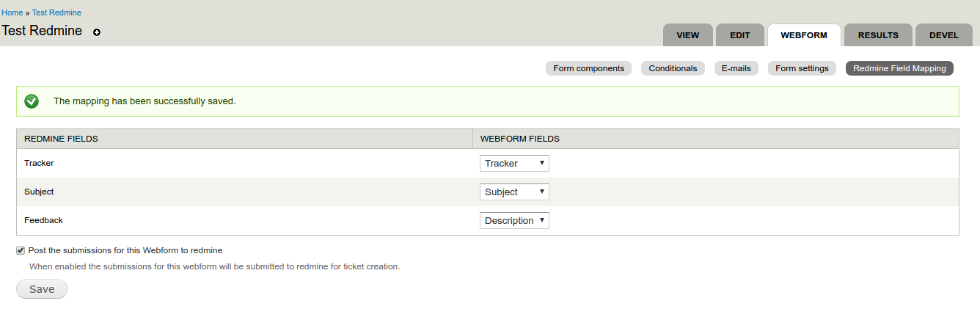Go to the RESULTS tab

[x=878, y=35]
